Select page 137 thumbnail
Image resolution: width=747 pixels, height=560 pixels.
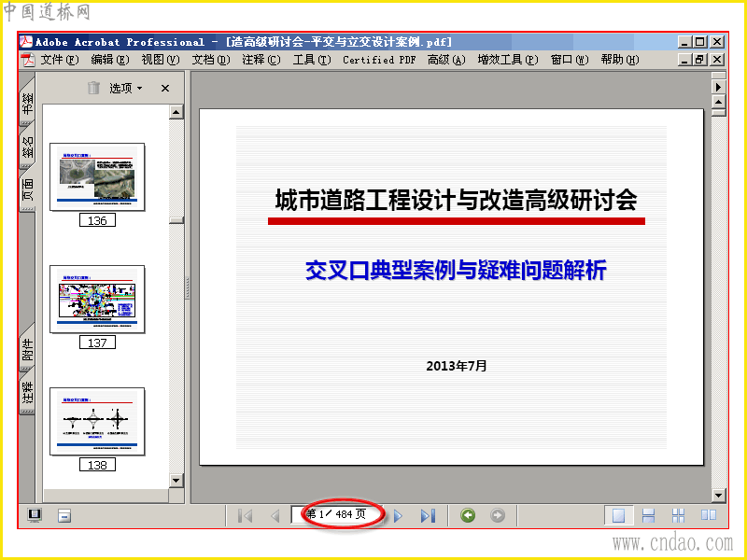[x=97, y=299]
